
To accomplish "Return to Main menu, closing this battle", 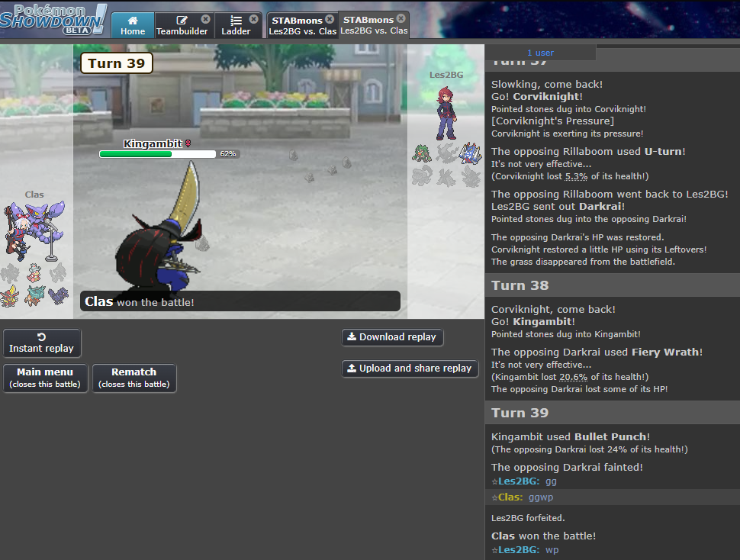I will 45,378.
